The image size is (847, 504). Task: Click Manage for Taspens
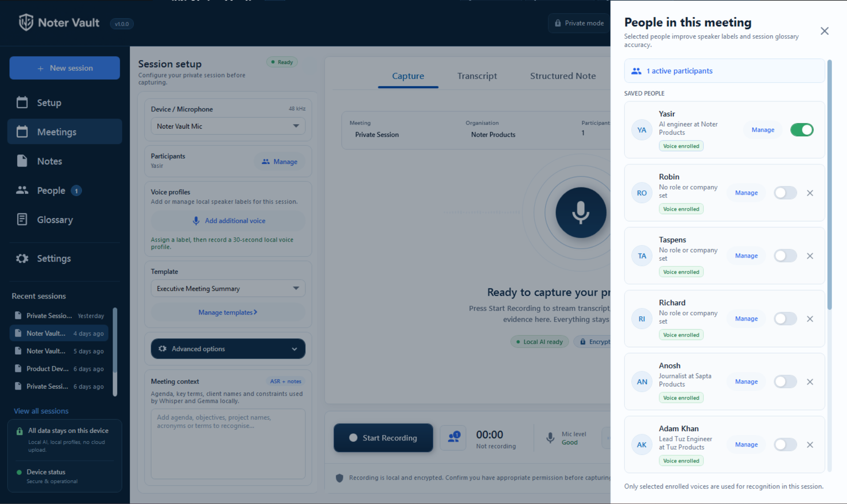coord(746,256)
